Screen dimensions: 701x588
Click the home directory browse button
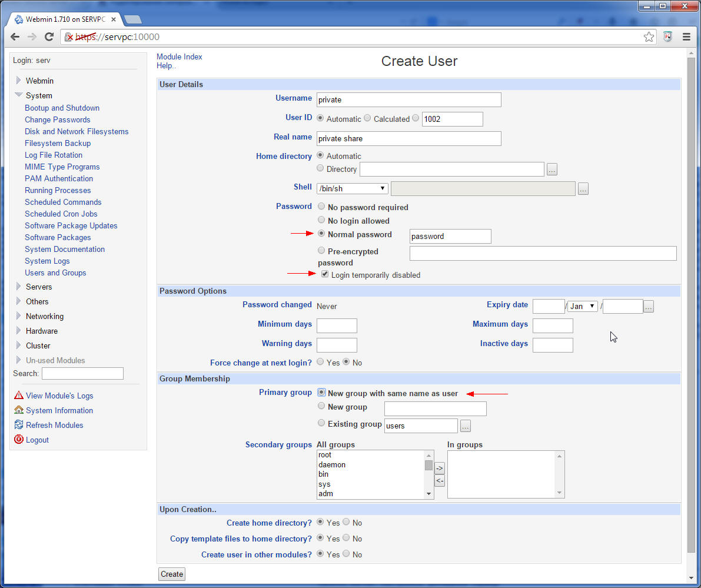coord(552,170)
